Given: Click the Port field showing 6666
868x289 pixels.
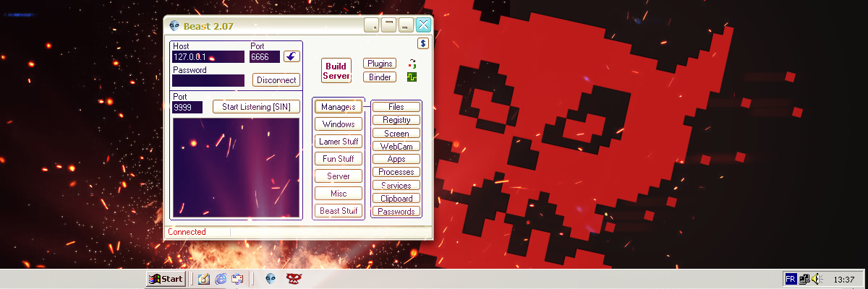Looking at the screenshot, I should (x=265, y=56).
